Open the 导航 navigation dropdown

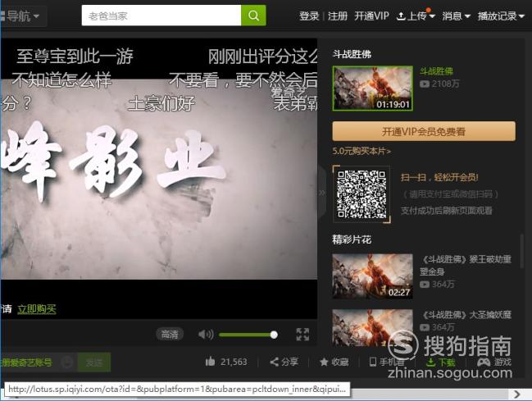(22, 16)
